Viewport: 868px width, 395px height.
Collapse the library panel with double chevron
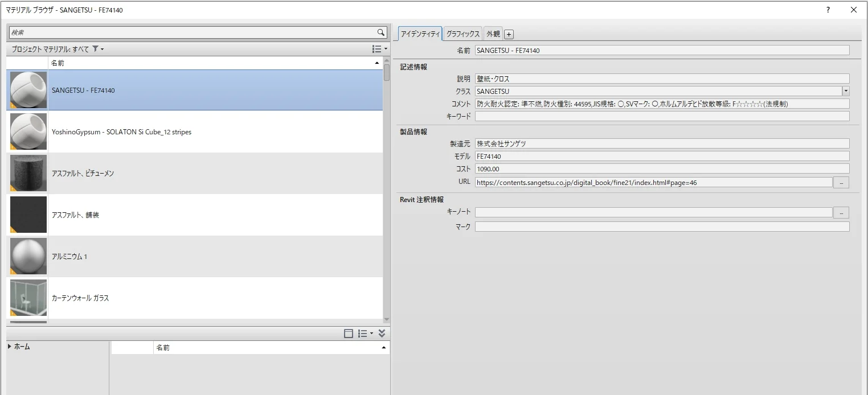(382, 334)
